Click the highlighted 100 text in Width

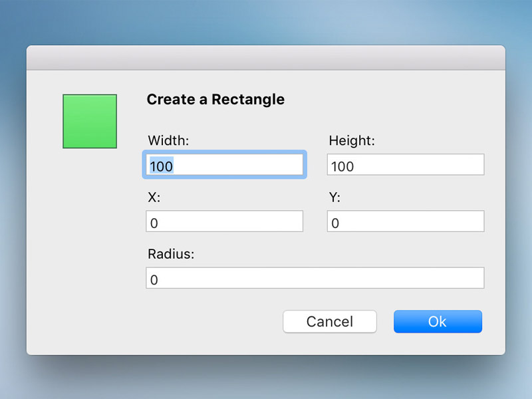pyautogui.click(x=162, y=166)
